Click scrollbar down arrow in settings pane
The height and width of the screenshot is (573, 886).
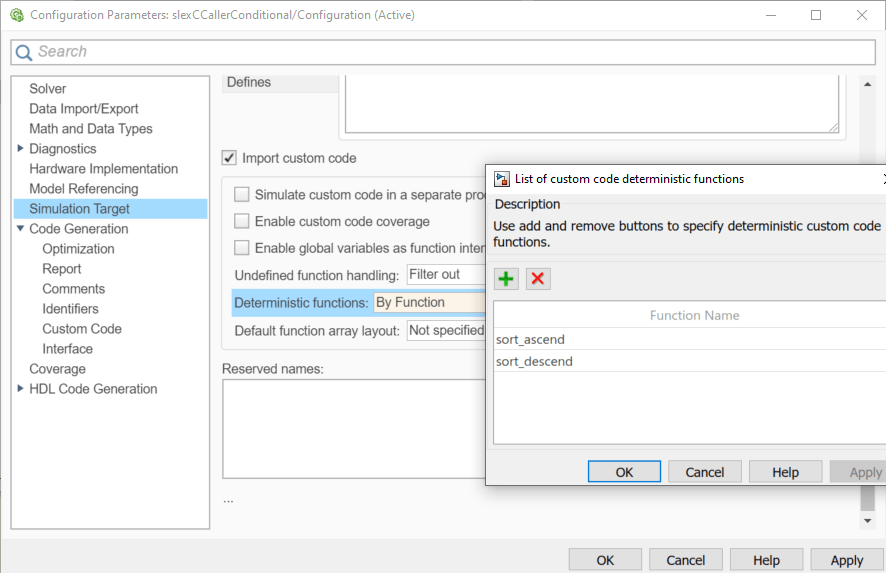[x=867, y=520]
